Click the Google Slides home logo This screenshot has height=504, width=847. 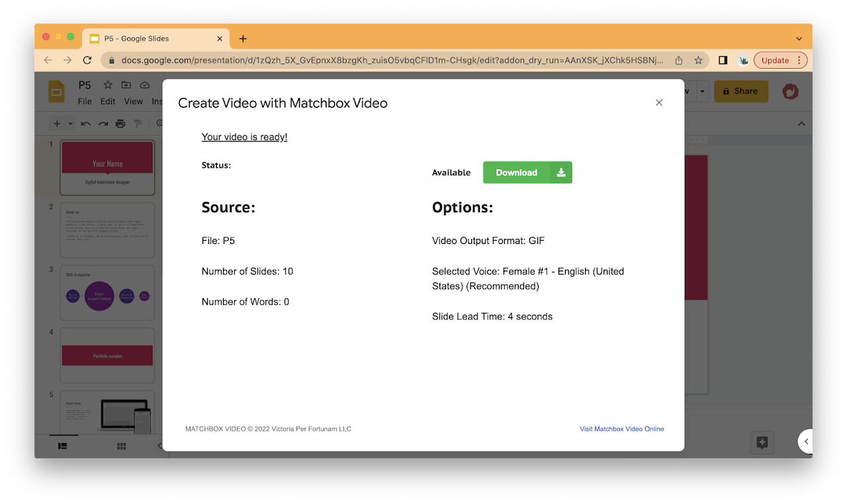tap(57, 92)
